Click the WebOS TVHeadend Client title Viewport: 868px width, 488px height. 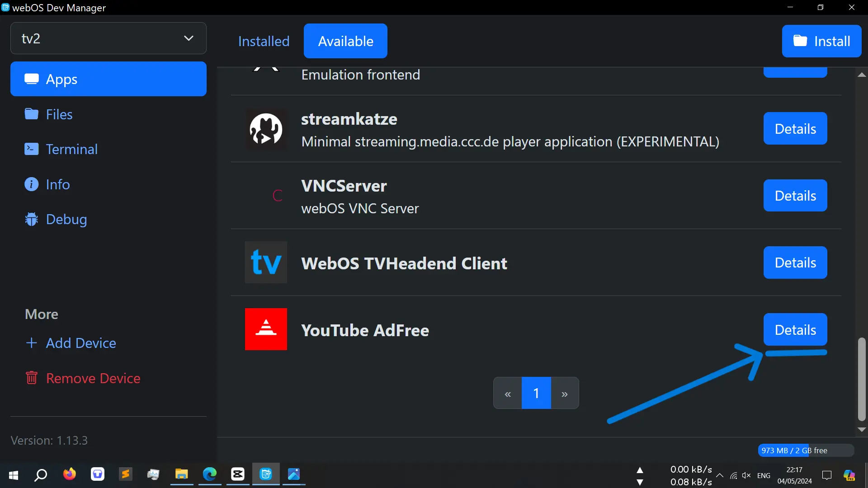[404, 263]
